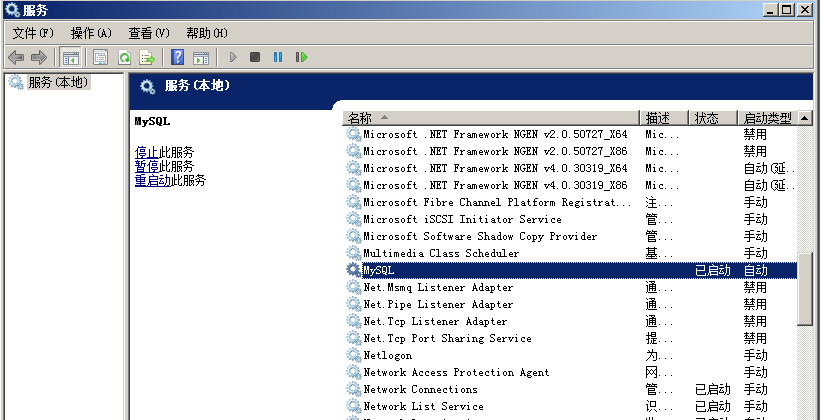820x420 pixels.
Task: Select Multimedia Class Scheduler row
Action: click(571, 253)
